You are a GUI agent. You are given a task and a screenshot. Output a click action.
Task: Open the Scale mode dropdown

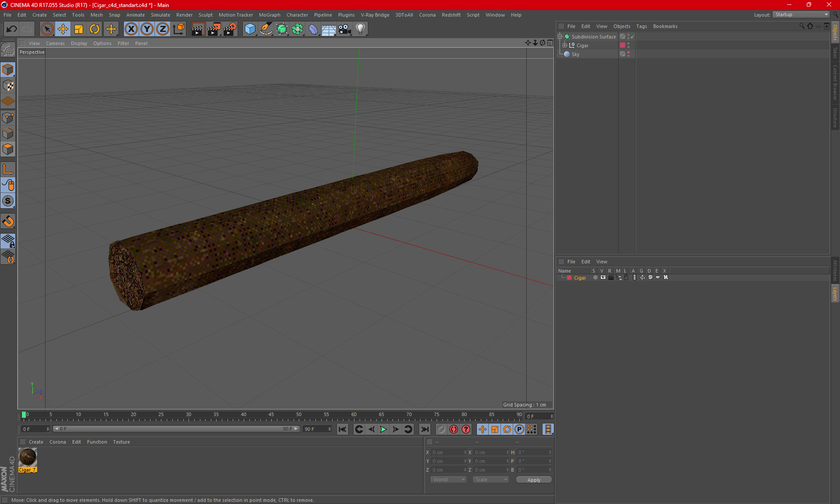[x=491, y=479]
